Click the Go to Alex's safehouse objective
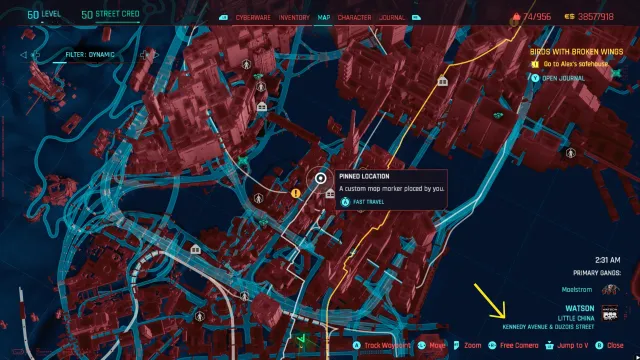Viewport: 640px width, 360px height. click(576, 64)
